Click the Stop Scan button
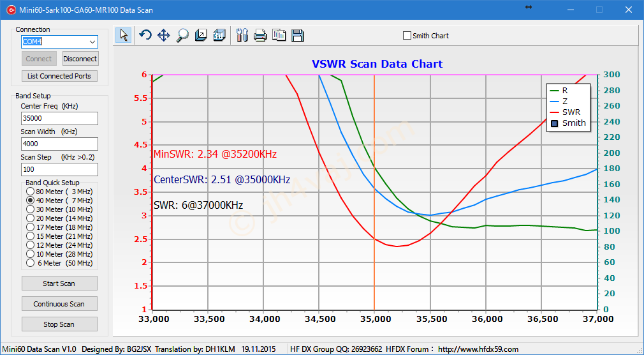 point(59,324)
